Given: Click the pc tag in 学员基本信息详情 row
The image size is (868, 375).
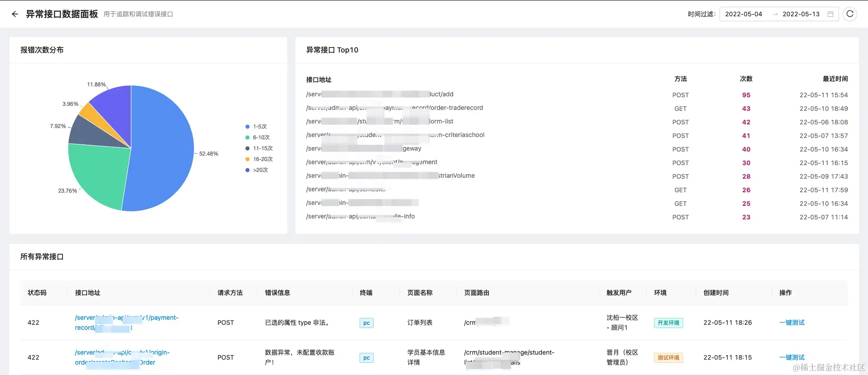Looking at the screenshot, I should (366, 358).
